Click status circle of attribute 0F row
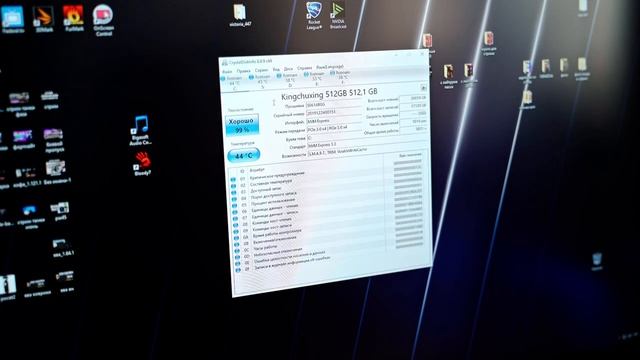Screen dimensions: 640x360 238,271
